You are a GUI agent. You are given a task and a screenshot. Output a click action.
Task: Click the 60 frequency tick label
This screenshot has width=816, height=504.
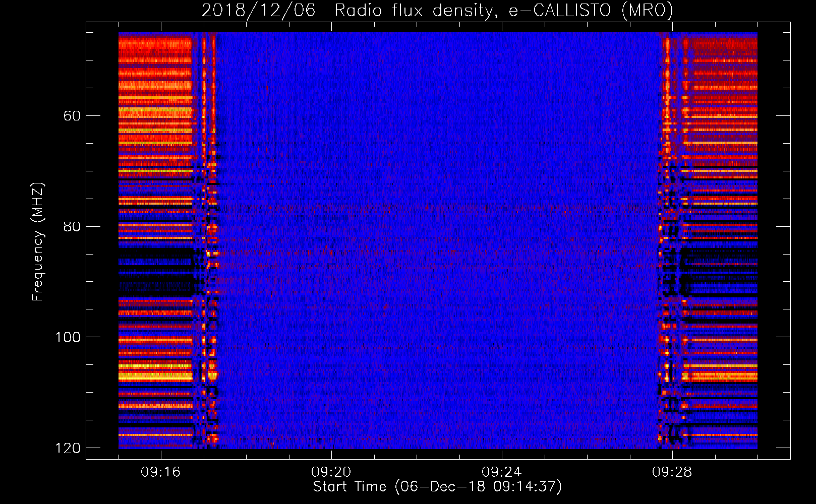[x=72, y=116]
